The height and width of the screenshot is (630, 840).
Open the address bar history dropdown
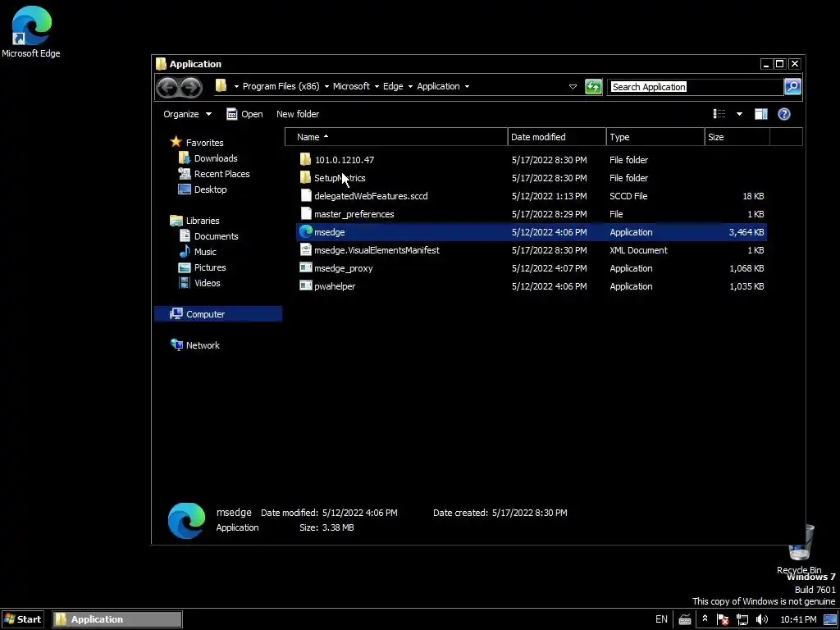(x=573, y=86)
